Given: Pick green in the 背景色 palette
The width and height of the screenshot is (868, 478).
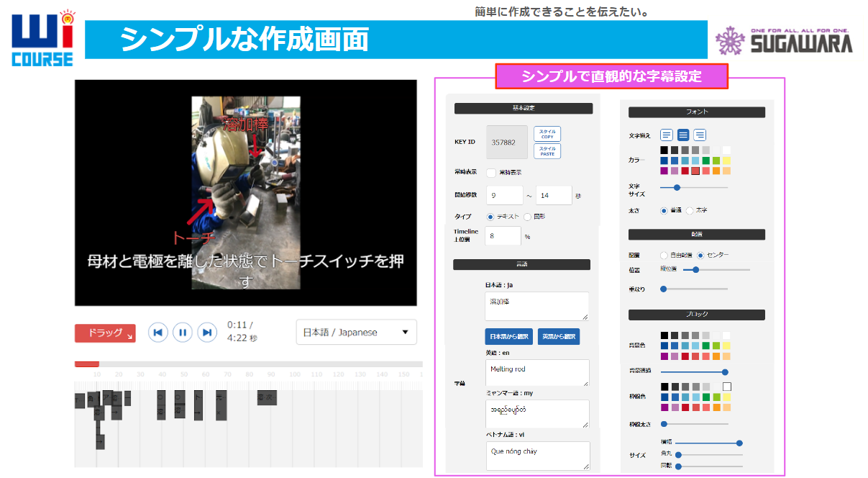Looking at the screenshot, I should pyautogui.click(x=706, y=346).
